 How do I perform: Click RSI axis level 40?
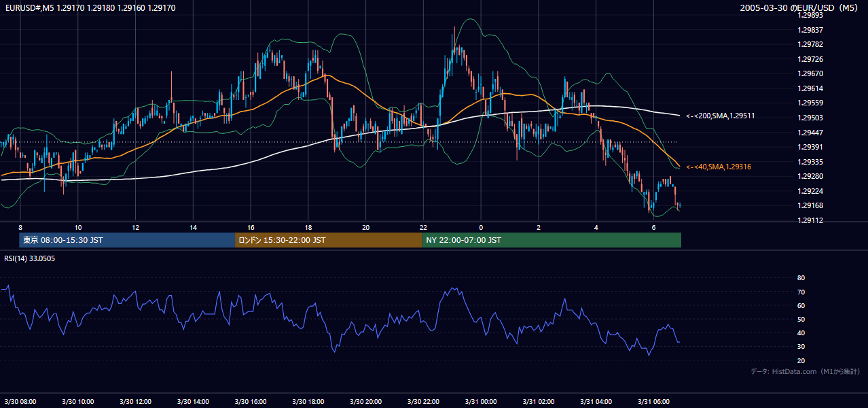point(801,333)
